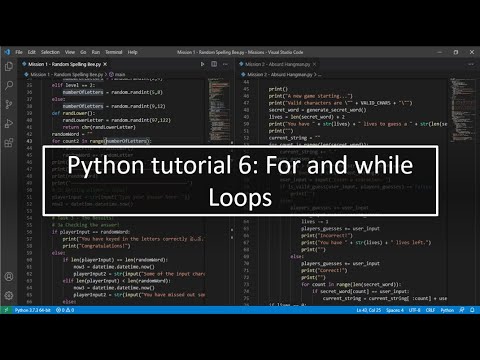The height and width of the screenshot is (360, 480).
Task: Open the Extensions view
Action: pos(9,143)
